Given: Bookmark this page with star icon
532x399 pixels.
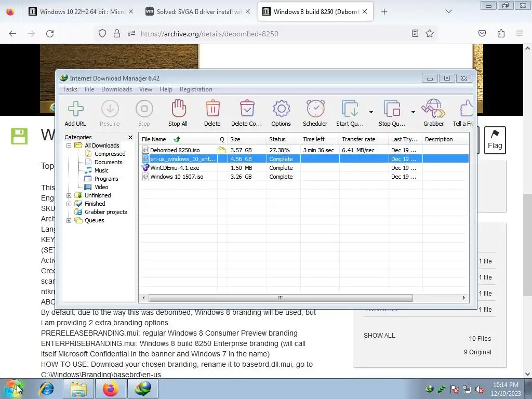Looking at the screenshot, I should (x=430, y=33).
